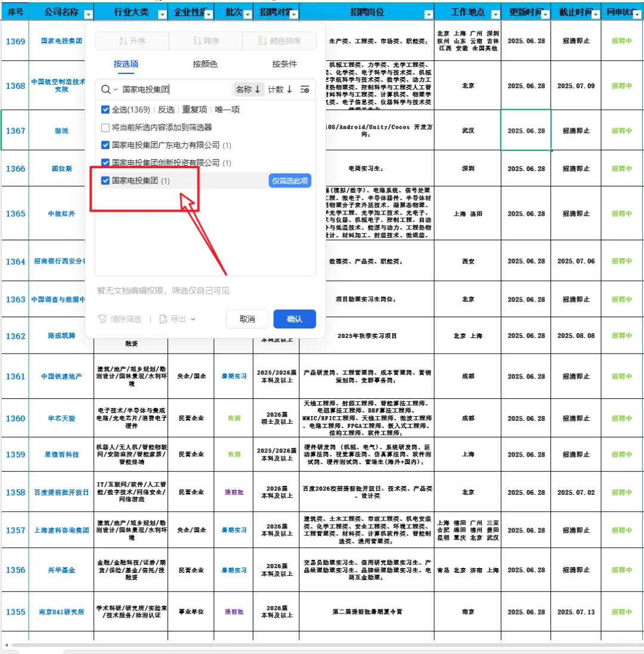The width and height of the screenshot is (644, 654).
Task: Click color sort button 颜色排序
Action: 280,41
